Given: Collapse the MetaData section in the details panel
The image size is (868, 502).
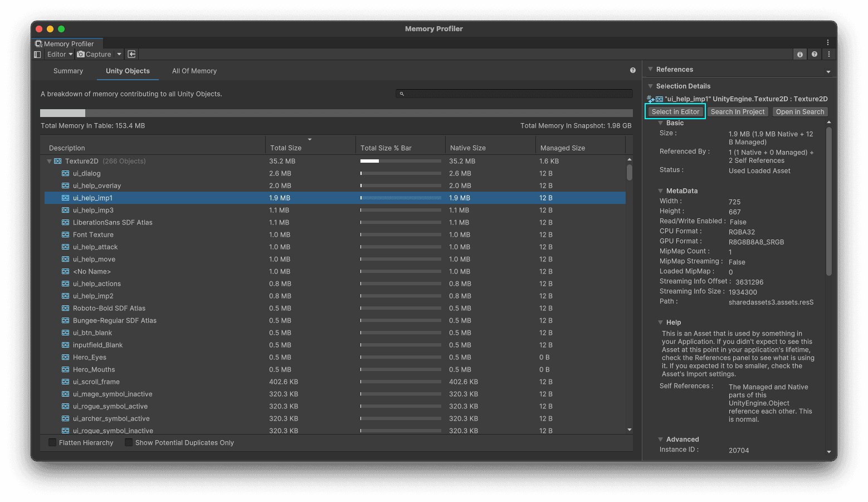Looking at the screenshot, I should tap(660, 191).
